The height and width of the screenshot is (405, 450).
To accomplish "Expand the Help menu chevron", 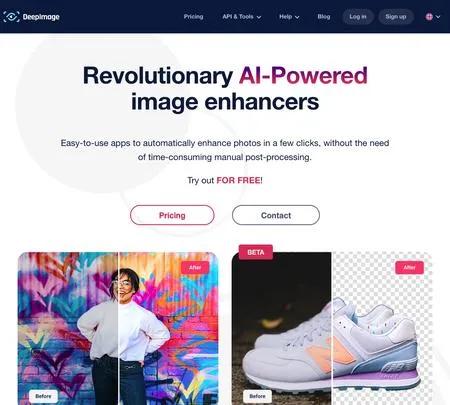I will point(297,17).
